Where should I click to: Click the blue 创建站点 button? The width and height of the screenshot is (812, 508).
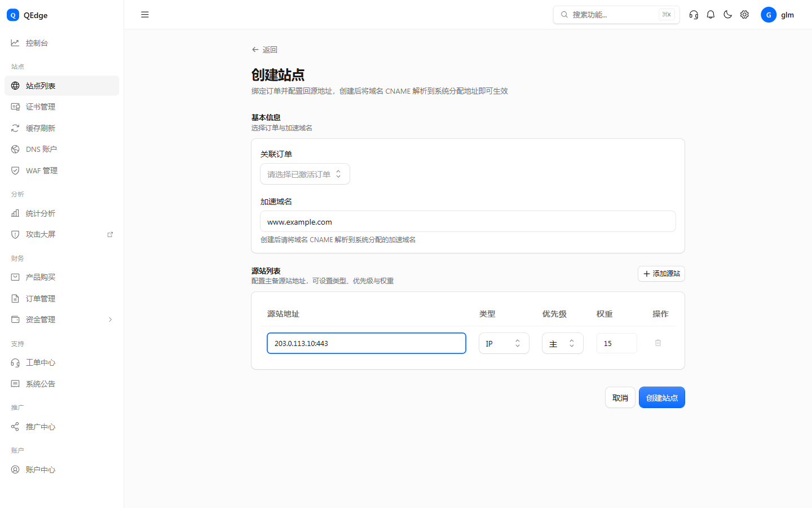662,397
